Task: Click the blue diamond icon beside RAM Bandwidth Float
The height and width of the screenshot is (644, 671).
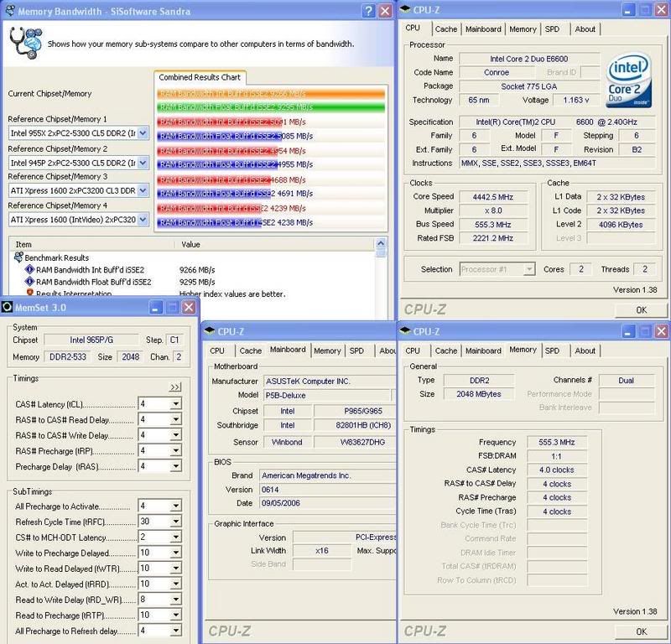Action: click(29, 283)
